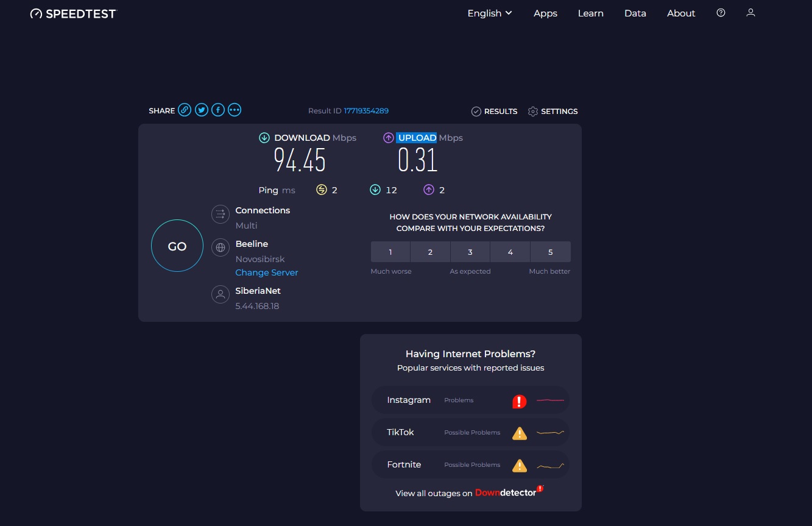
Task: Open the TikTok outage row
Action: pos(470,433)
